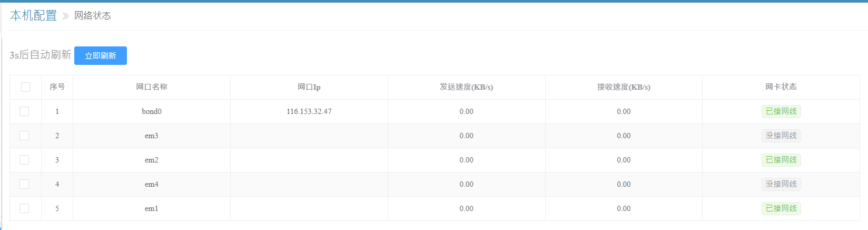Open the 本机配置 breadcrumb link

33,16
